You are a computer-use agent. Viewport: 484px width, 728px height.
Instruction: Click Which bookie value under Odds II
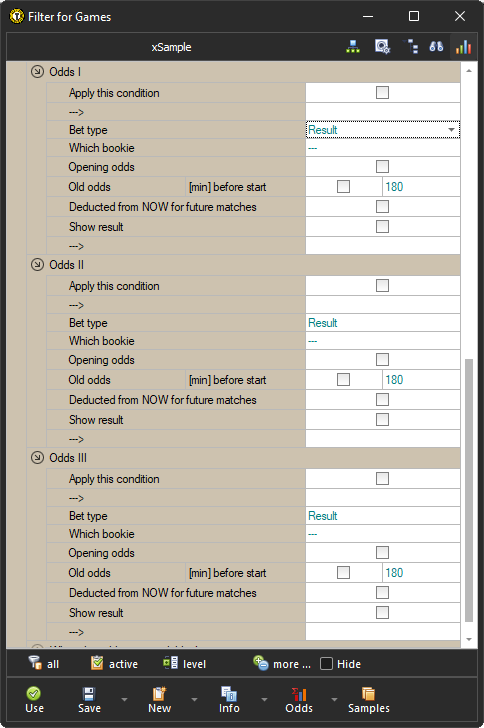pyautogui.click(x=383, y=341)
